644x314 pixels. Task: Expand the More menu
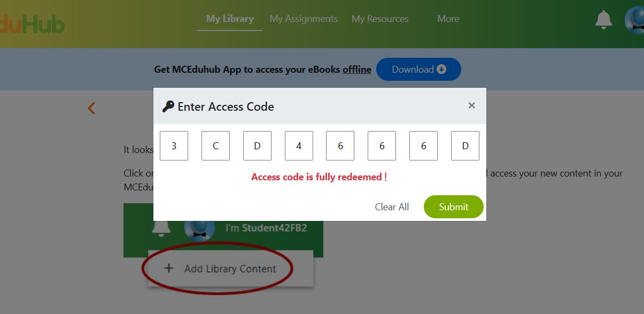coord(448,19)
